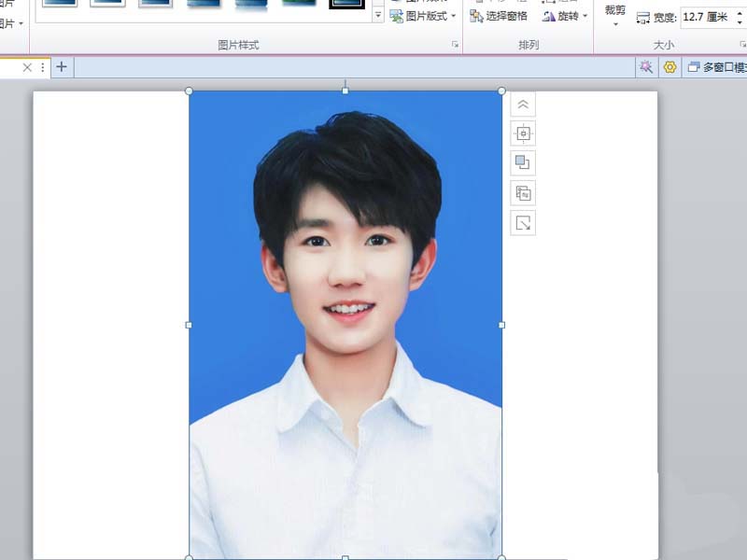The height and width of the screenshot is (560, 747).
Task: Add a new document tab
Action: (62, 66)
